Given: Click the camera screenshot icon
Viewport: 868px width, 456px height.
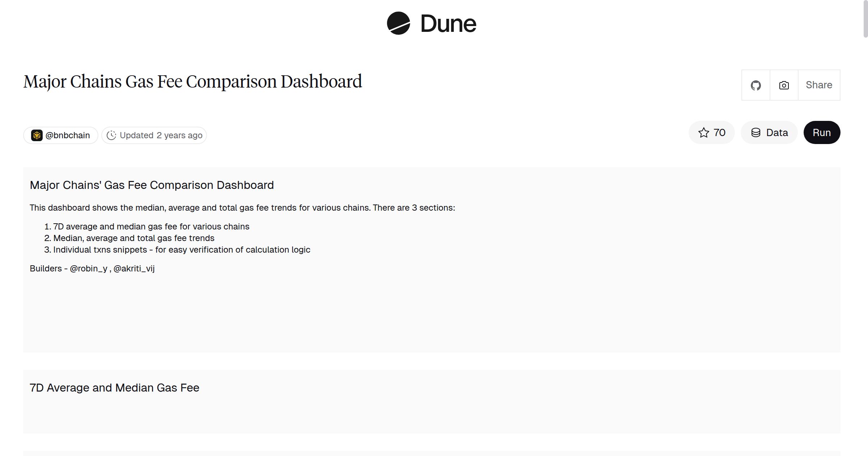Looking at the screenshot, I should click(783, 85).
